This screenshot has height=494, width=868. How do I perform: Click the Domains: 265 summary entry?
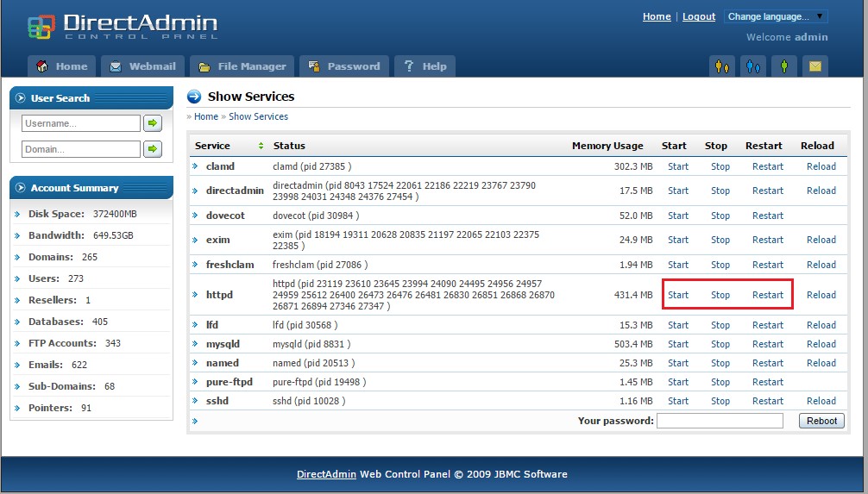[62, 257]
